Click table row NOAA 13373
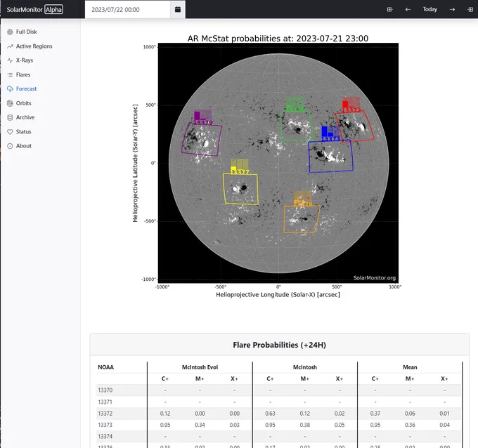478x448 pixels. (279, 425)
